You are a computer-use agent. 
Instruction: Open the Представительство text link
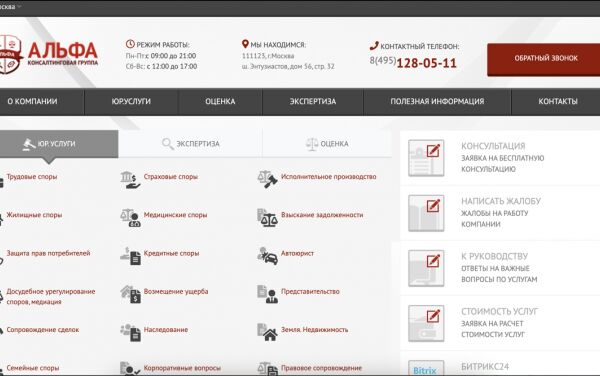point(310,291)
